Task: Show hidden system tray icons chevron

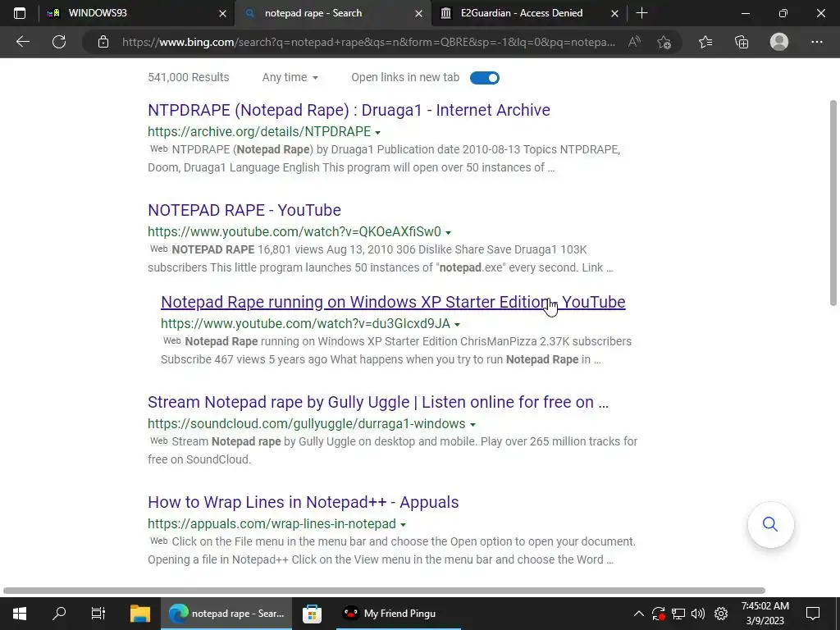Action: pyautogui.click(x=638, y=614)
